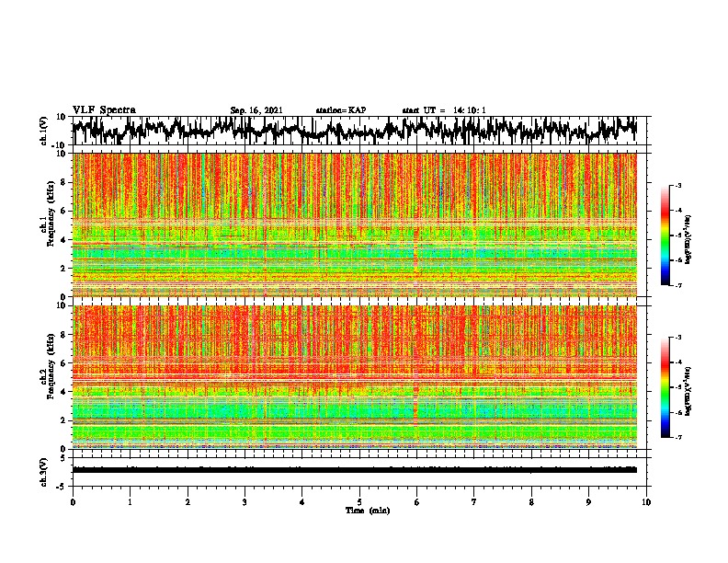
Task: Click time axis tick label "4"
Action: (x=302, y=502)
